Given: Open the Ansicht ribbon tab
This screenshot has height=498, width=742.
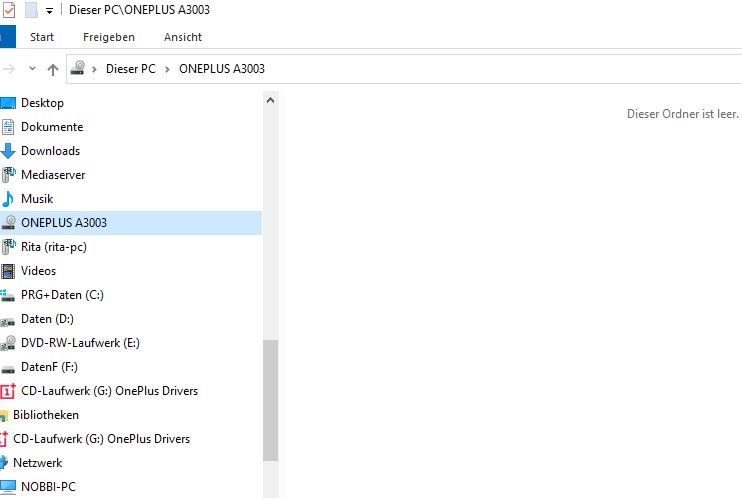Looking at the screenshot, I should [183, 37].
